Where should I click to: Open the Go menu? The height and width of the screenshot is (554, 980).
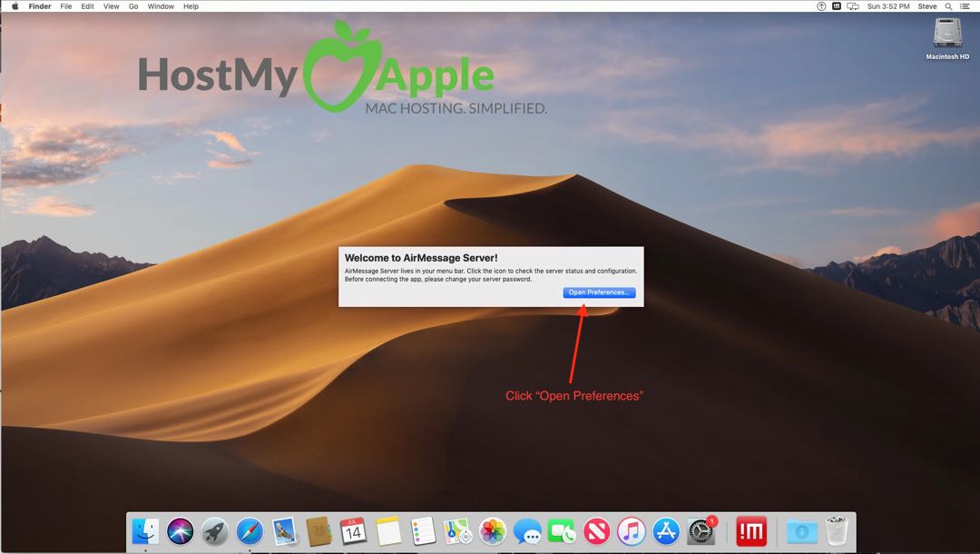point(133,6)
